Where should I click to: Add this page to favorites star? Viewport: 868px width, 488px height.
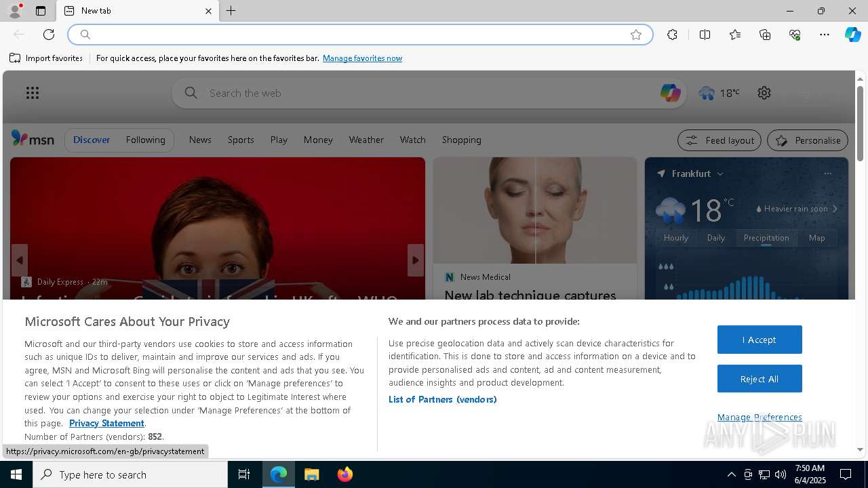click(636, 35)
